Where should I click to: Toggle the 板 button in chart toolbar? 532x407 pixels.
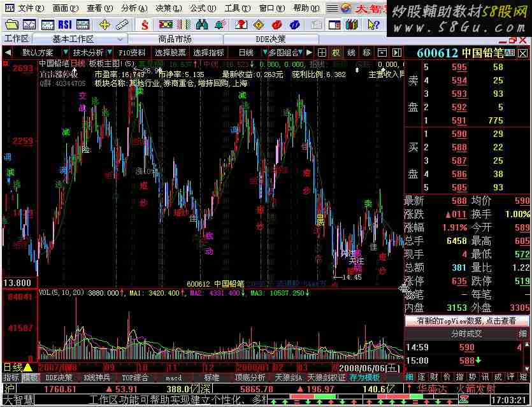[336, 53]
